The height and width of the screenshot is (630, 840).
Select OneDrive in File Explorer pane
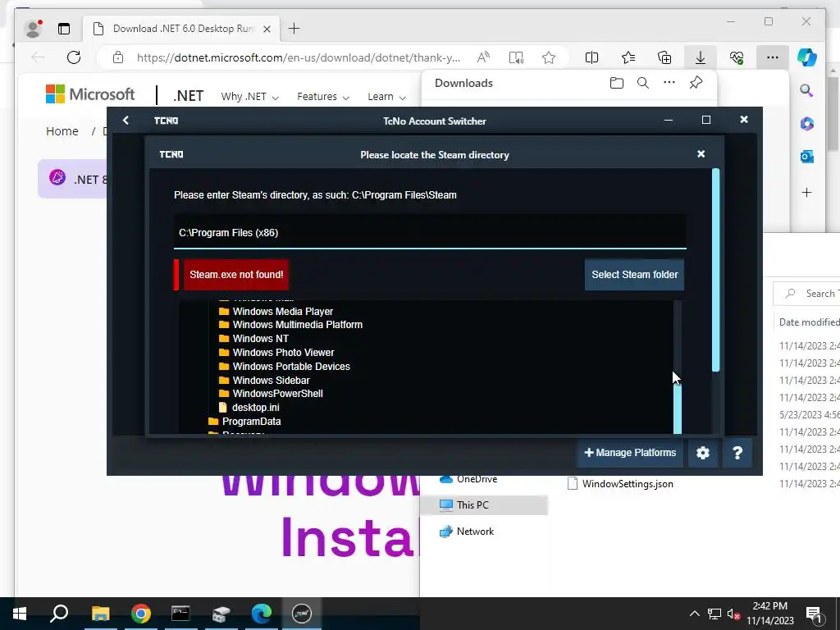point(468,479)
